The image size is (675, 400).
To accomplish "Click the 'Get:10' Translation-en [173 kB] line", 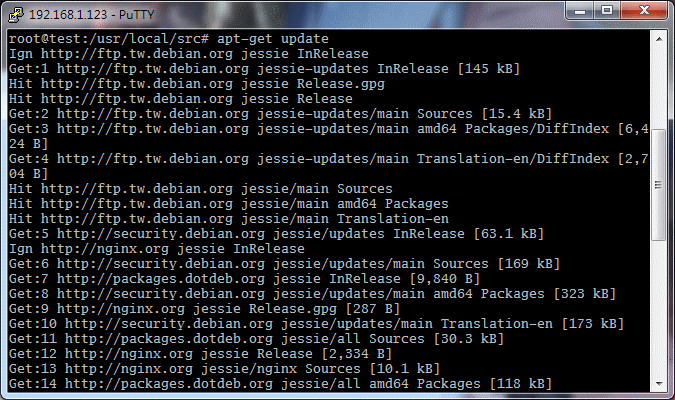I will coord(316,324).
